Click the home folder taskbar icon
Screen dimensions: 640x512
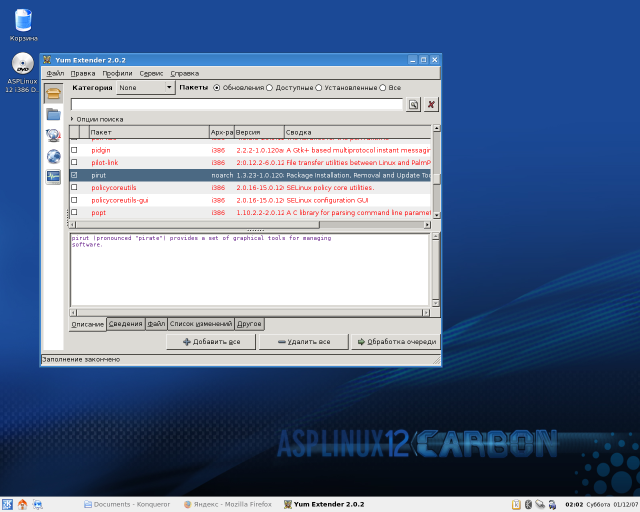point(22,505)
